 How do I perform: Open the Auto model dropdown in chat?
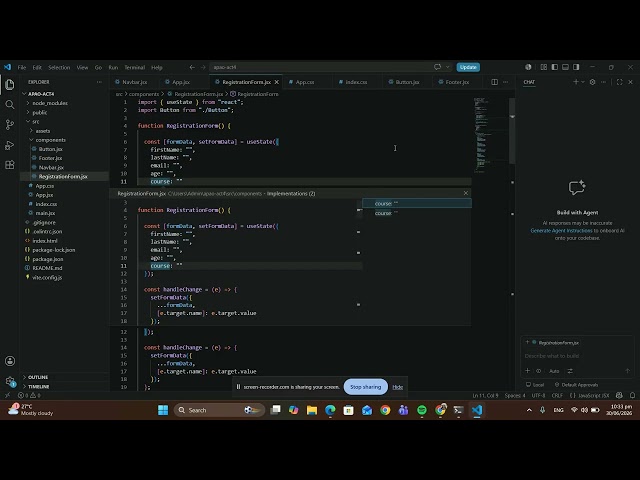tap(554, 371)
